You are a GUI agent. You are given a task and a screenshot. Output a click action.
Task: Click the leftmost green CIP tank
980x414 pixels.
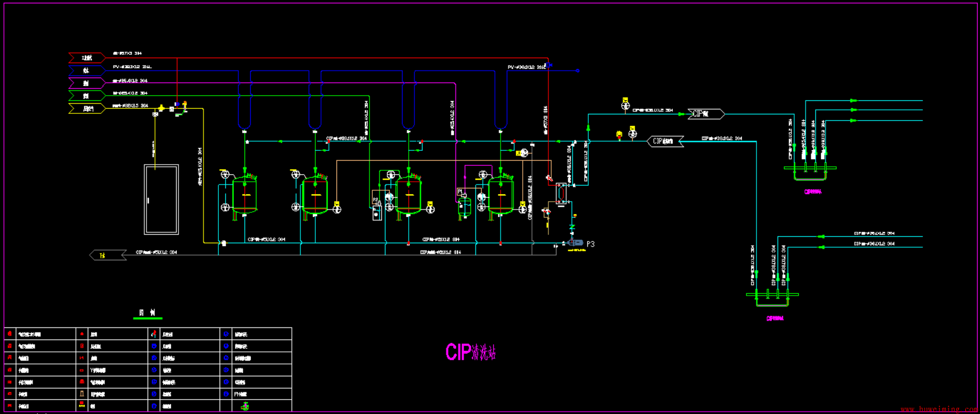[245, 195]
